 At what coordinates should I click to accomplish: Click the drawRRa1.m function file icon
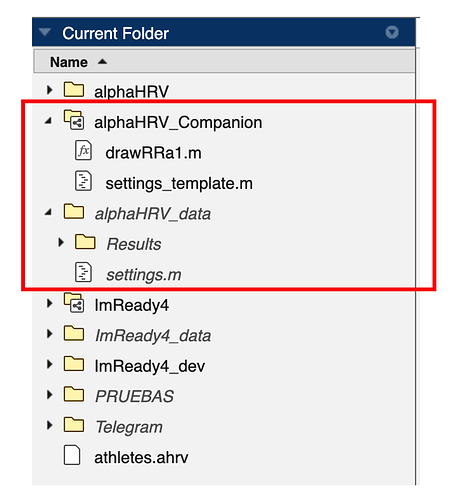83,150
